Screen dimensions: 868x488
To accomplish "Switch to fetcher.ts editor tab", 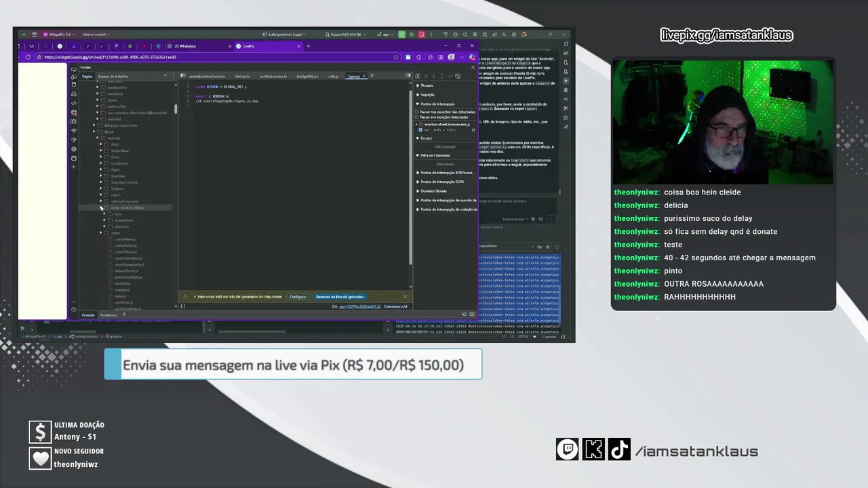I will pyautogui.click(x=242, y=77).
